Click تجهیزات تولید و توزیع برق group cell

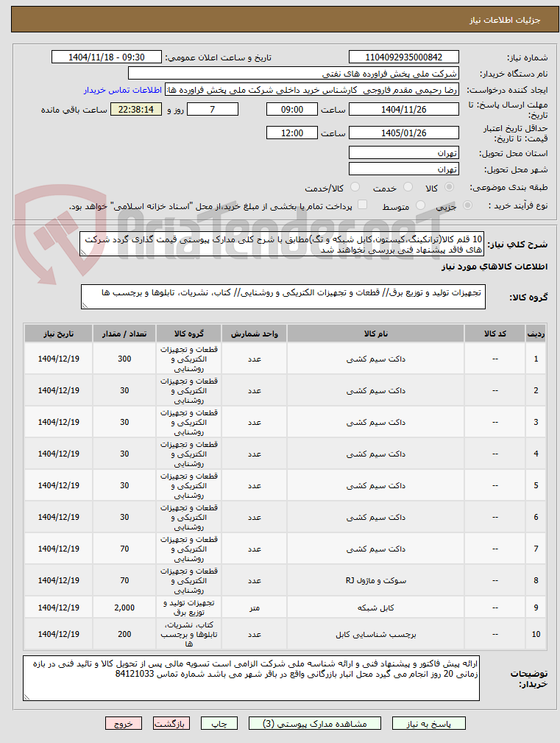pos(189,608)
